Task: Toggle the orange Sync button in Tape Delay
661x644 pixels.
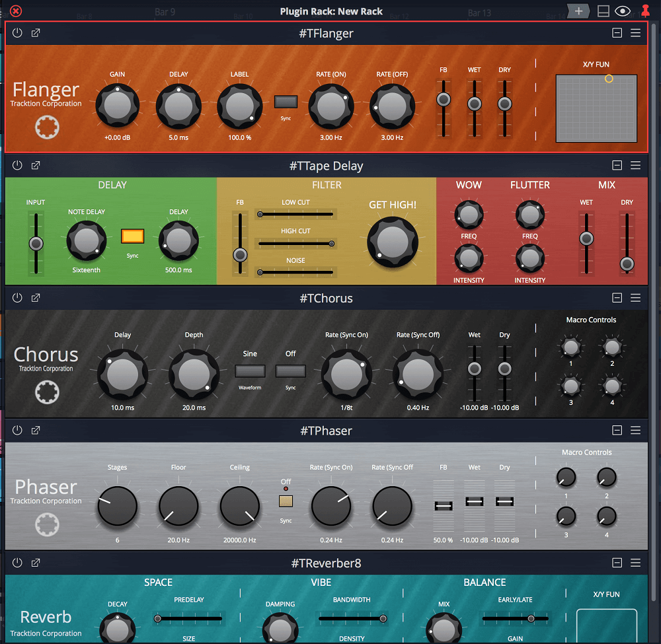Action: pyautogui.click(x=132, y=236)
